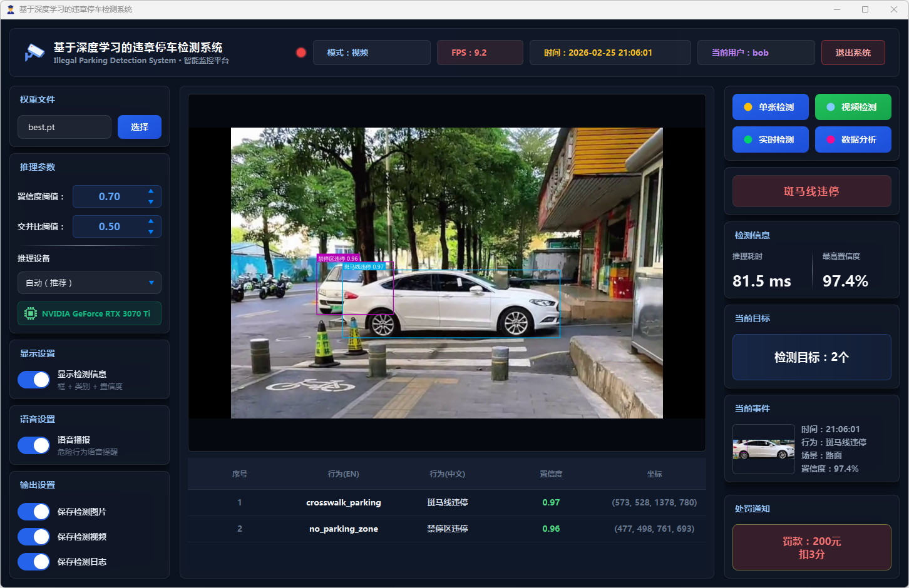
Task: Click the red recording status indicator
Action: pos(301,53)
